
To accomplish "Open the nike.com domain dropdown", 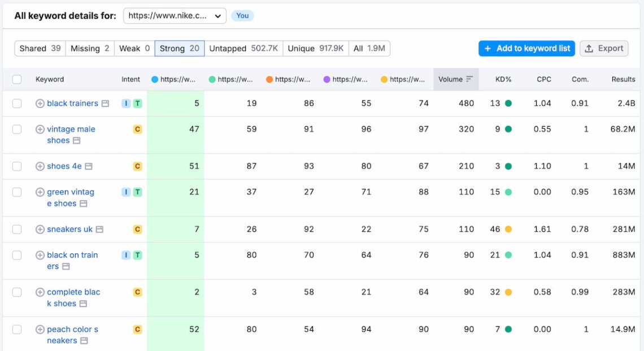I will click(175, 16).
